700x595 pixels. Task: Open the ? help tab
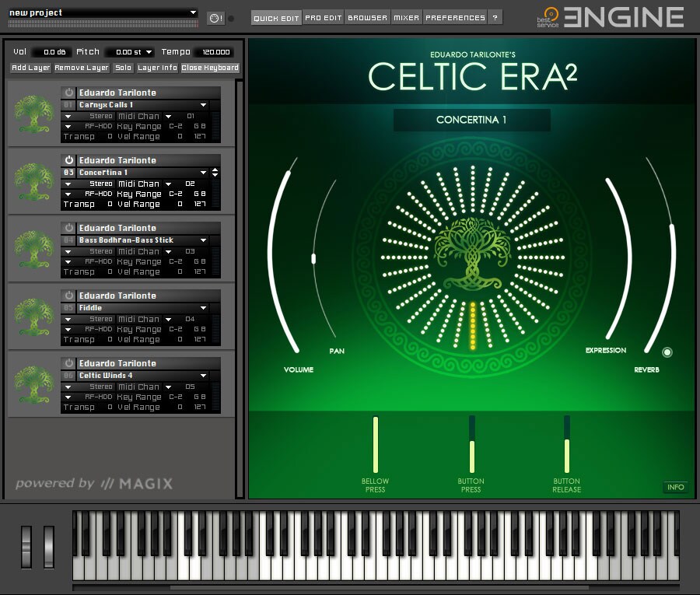pyautogui.click(x=495, y=18)
